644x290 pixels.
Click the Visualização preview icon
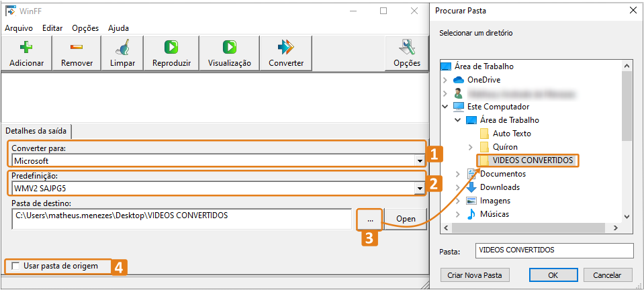[x=229, y=47]
